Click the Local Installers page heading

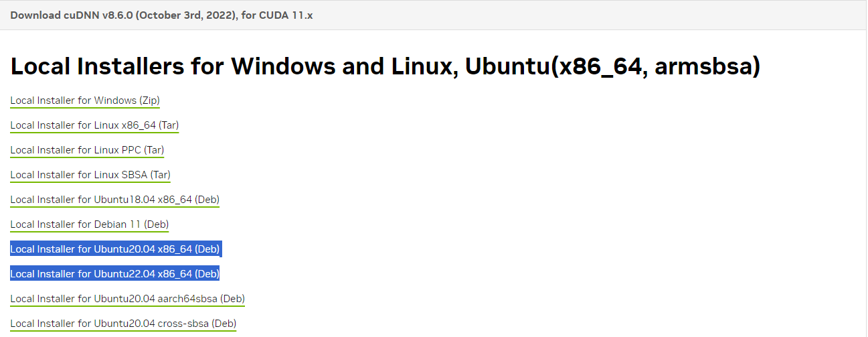385,67
